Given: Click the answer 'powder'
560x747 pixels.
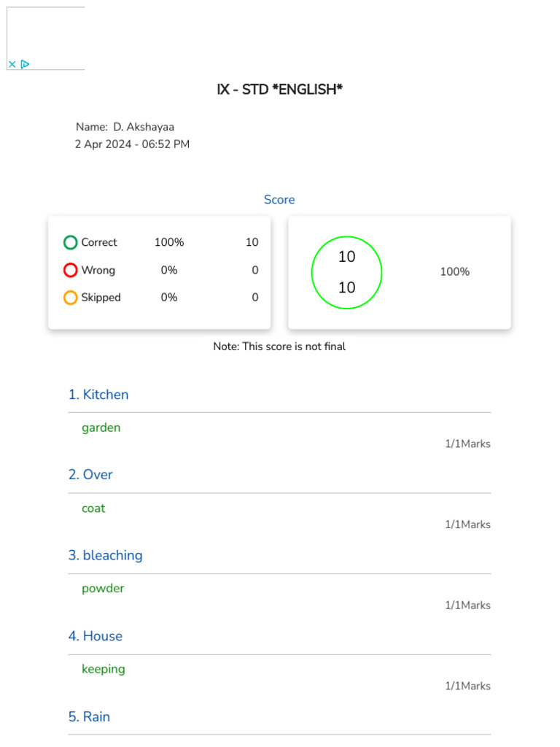Looking at the screenshot, I should 103,589.
